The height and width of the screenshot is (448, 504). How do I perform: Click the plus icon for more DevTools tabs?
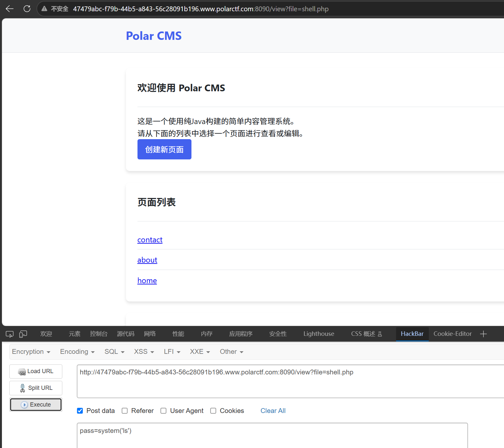click(x=483, y=334)
